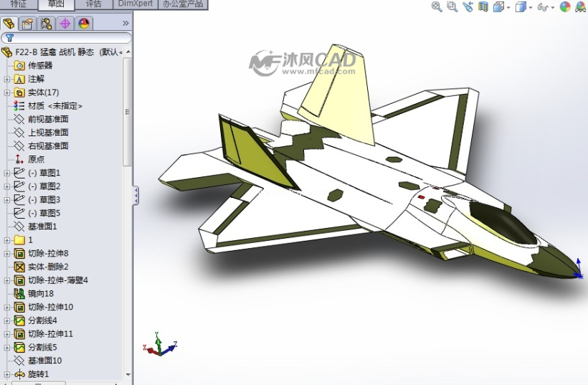Click the feature tree scroll-up arrow
The image size is (588, 385).
[128, 52]
